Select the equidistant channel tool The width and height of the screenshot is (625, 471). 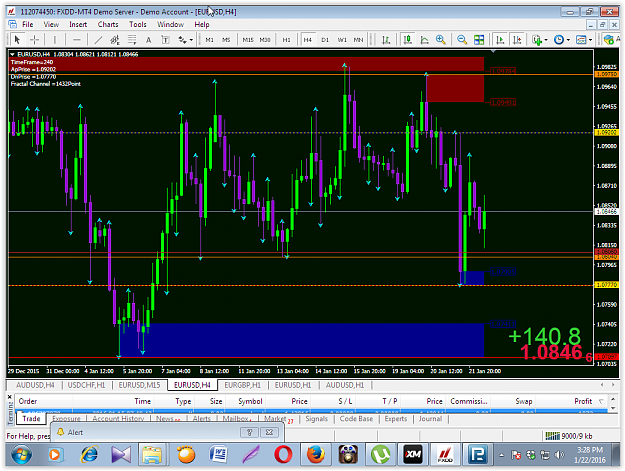tap(115, 39)
